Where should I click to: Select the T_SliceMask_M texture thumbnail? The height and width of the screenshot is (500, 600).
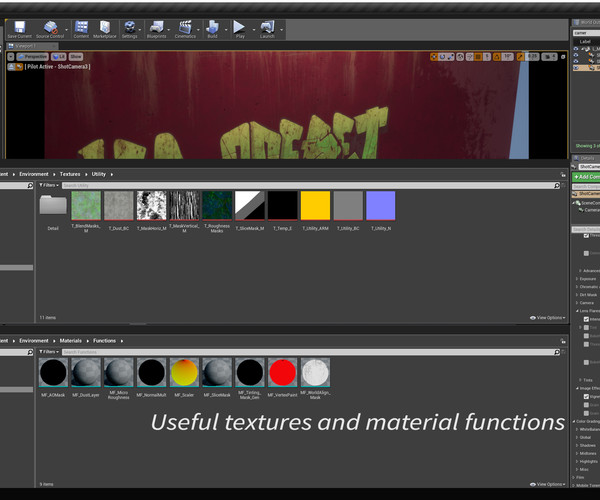249,206
